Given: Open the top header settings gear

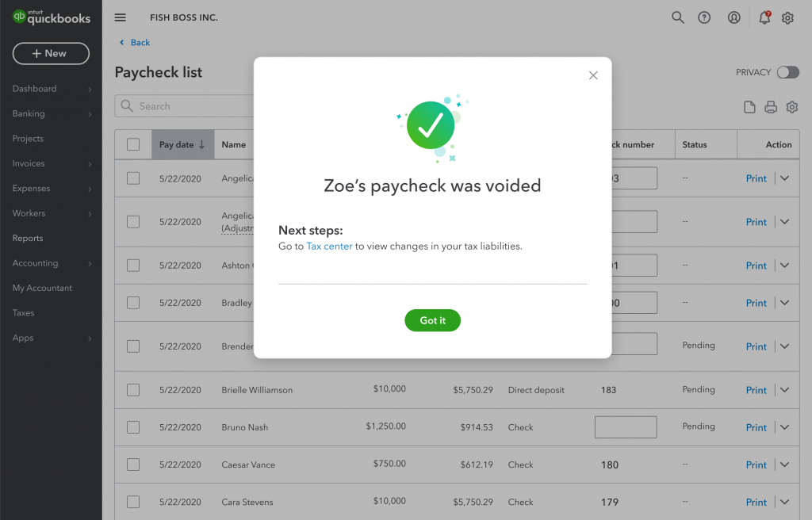Looking at the screenshot, I should click(x=787, y=17).
